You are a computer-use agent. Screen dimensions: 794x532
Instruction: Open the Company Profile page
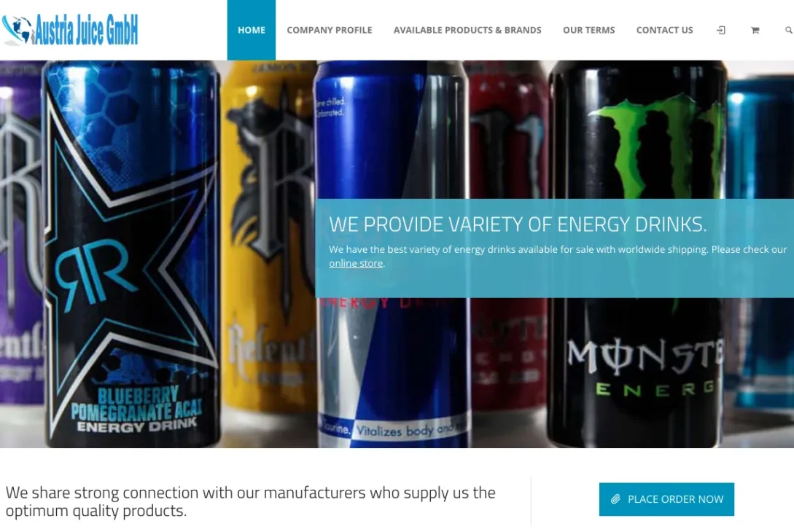click(x=329, y=30)
